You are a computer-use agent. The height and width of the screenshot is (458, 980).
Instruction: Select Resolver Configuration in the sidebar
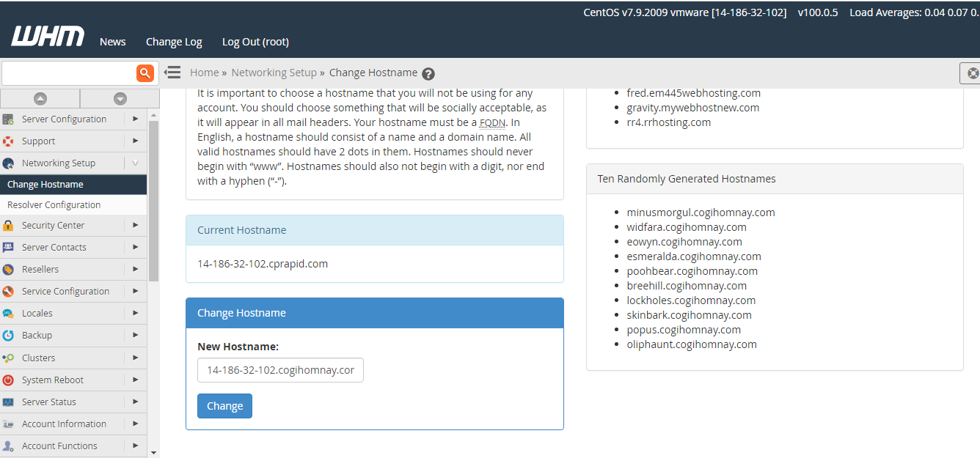(x=54, y=205)
